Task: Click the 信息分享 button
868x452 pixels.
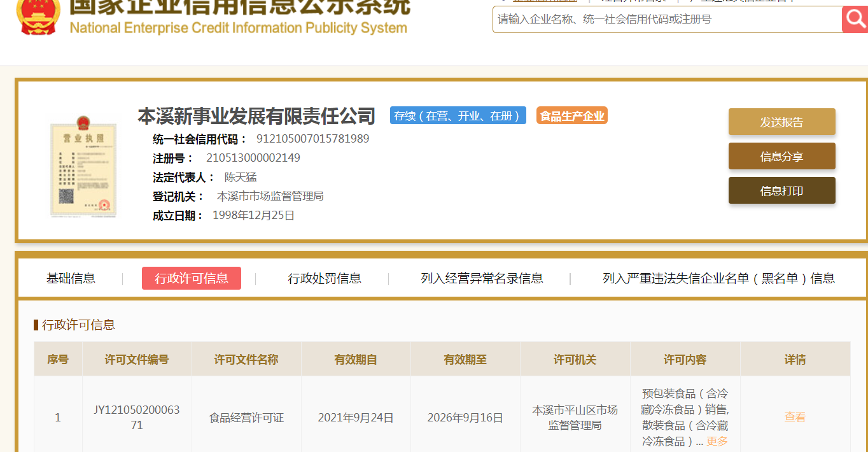Action: [781, 156]
